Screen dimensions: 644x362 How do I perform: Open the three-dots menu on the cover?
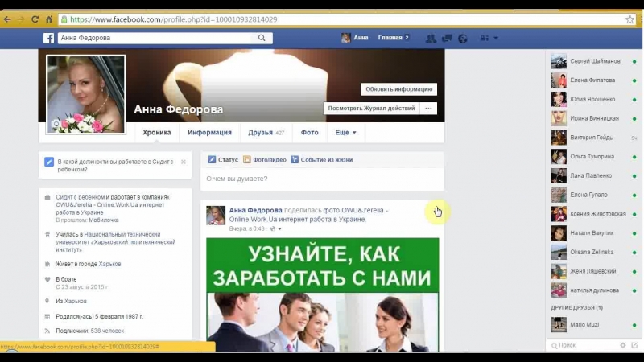point(428,109)
